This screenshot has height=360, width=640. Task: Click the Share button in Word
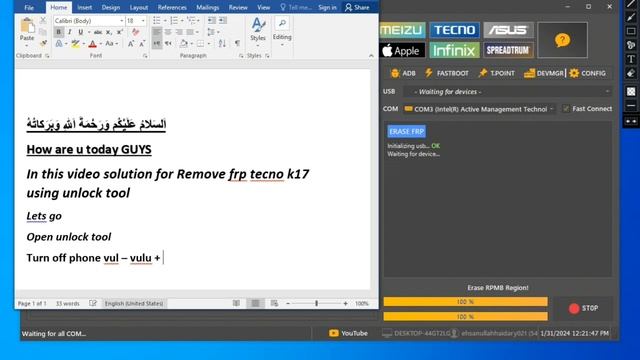[x=357, y=7]
